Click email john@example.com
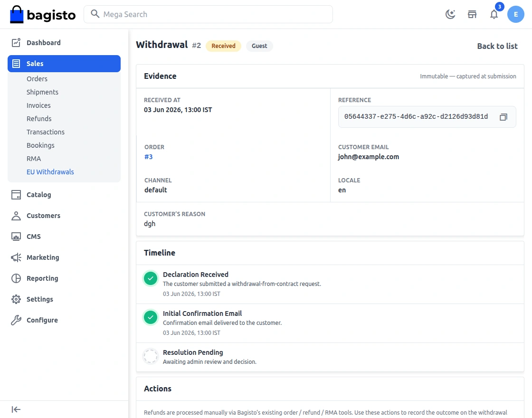 coord(369,157)
